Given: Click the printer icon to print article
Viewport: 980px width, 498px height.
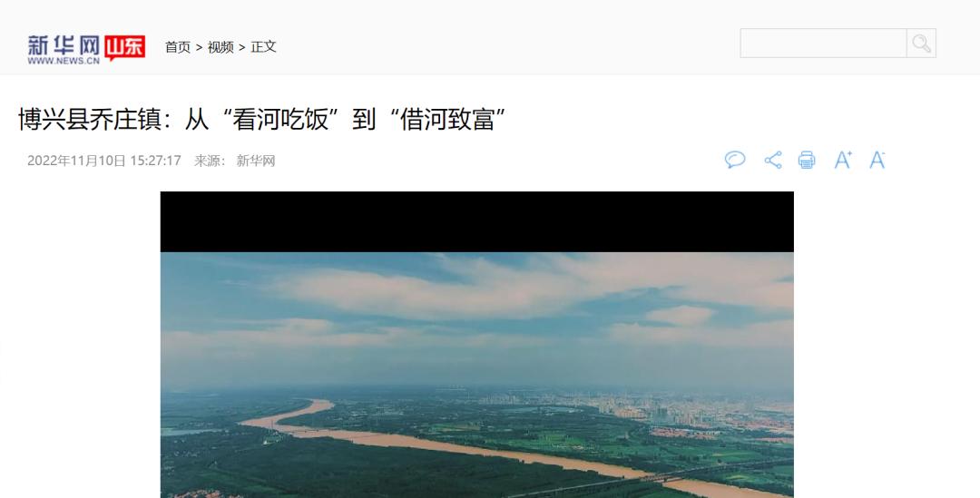Looking at the screenshot, I should 807,160.
